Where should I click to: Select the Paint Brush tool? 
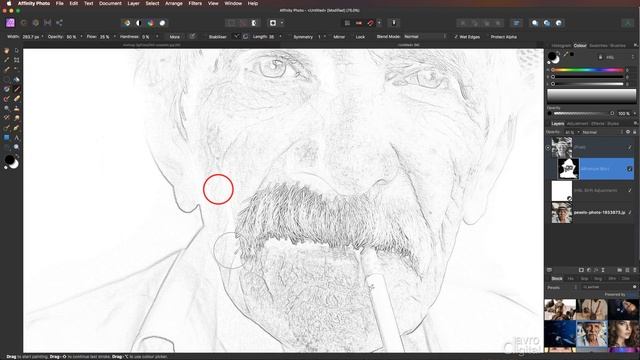point(17,89)
